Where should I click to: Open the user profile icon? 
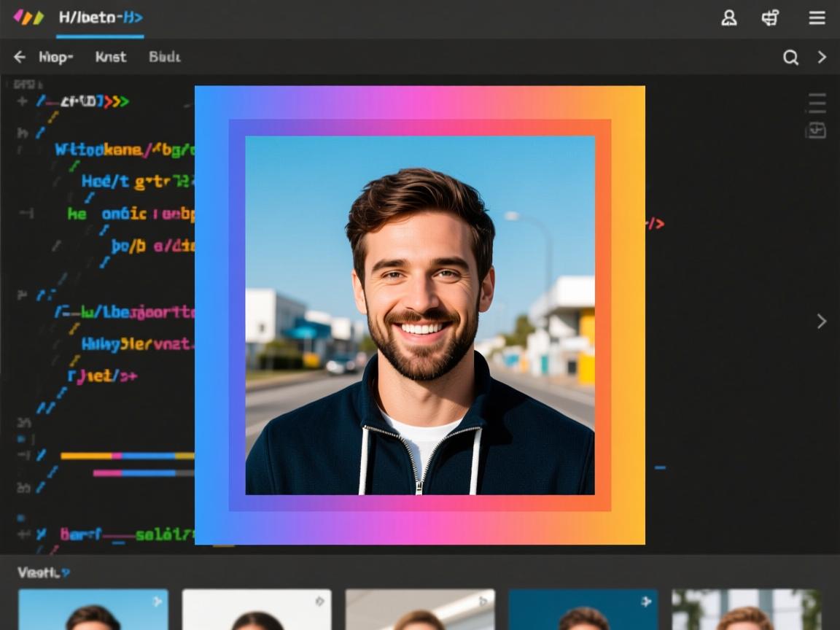pyautogui.click(x=728, y=18)
